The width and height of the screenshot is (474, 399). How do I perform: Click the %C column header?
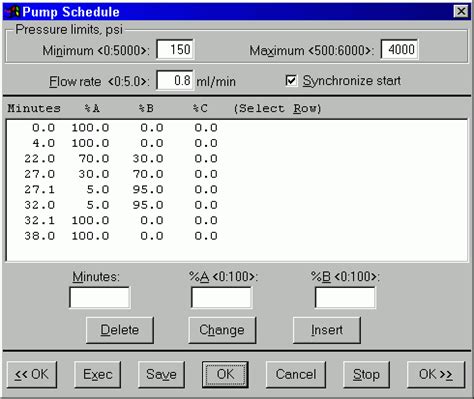[x=200, y=108]
